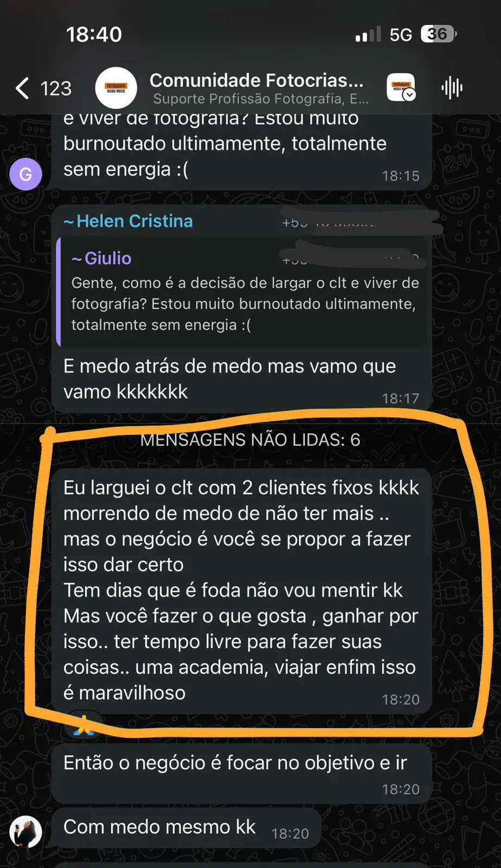Tap the 'Então o negócio é focar' message
The height and width of the screenshot is (868, 501).
coord(241,774)
